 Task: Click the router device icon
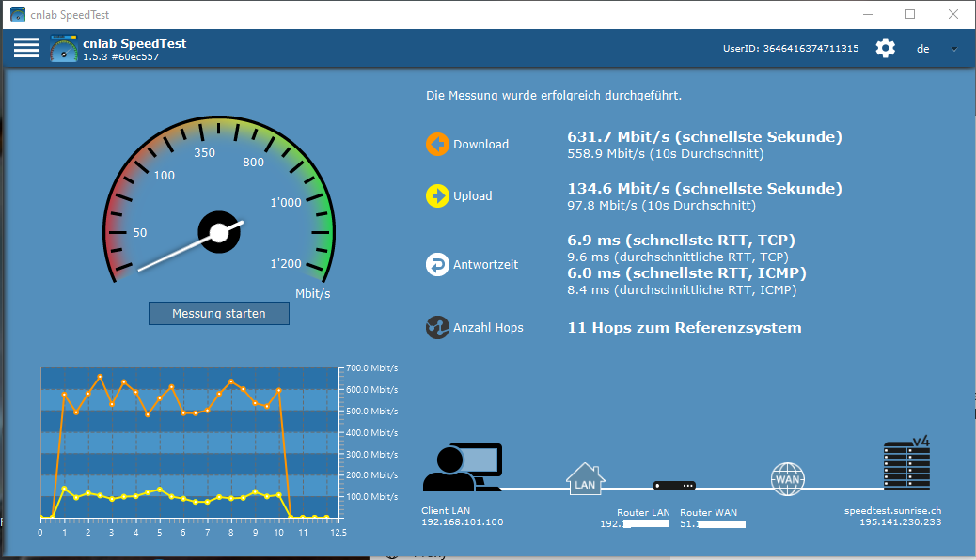[x=674, y=486]
